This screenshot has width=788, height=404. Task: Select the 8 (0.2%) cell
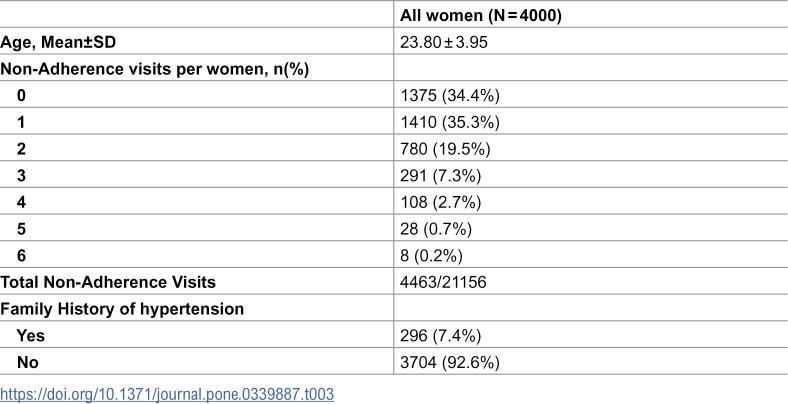click(x=431, y=255)
